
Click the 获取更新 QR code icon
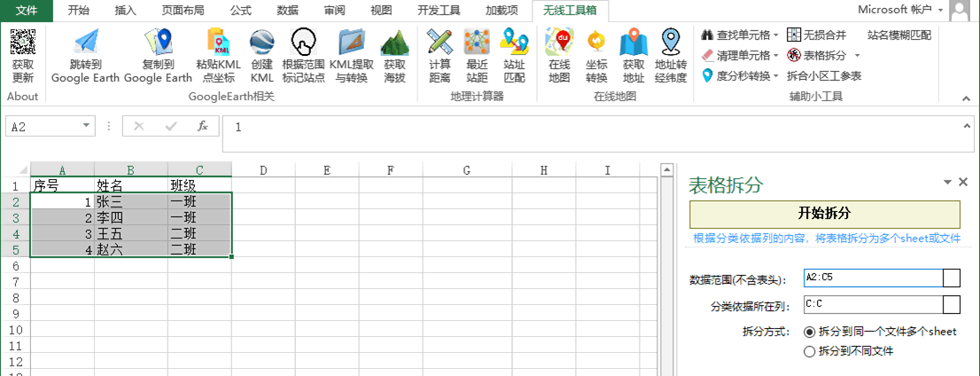coord(23,43)
